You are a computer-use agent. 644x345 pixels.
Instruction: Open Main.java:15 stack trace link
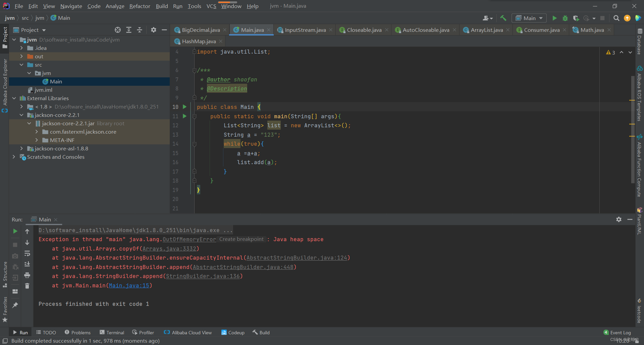click(x=129, y=285)
